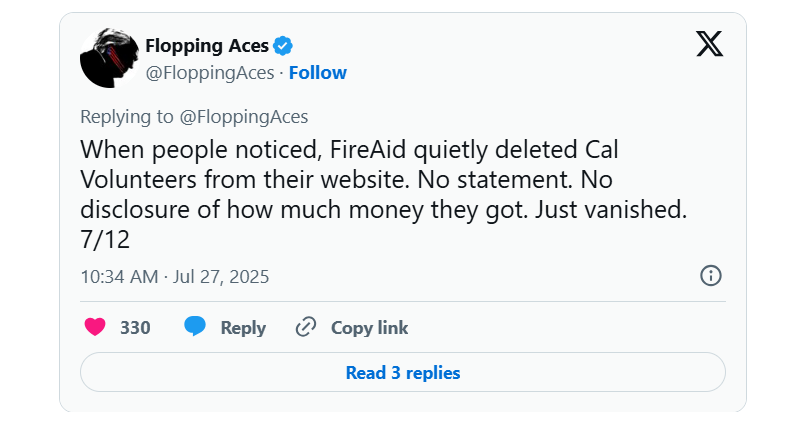Select the Reply text label
Screen dimensions: 803x422
[x=243, y=328]
